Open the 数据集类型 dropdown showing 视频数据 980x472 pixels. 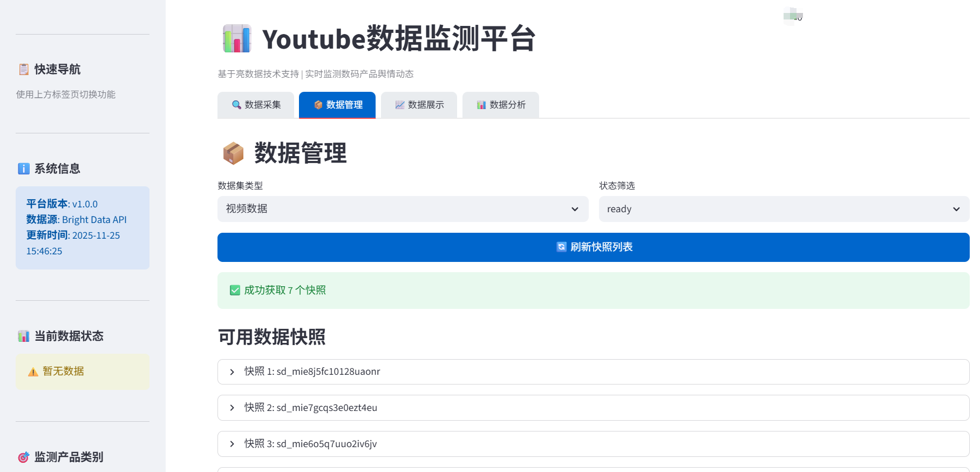pos(403,209)
